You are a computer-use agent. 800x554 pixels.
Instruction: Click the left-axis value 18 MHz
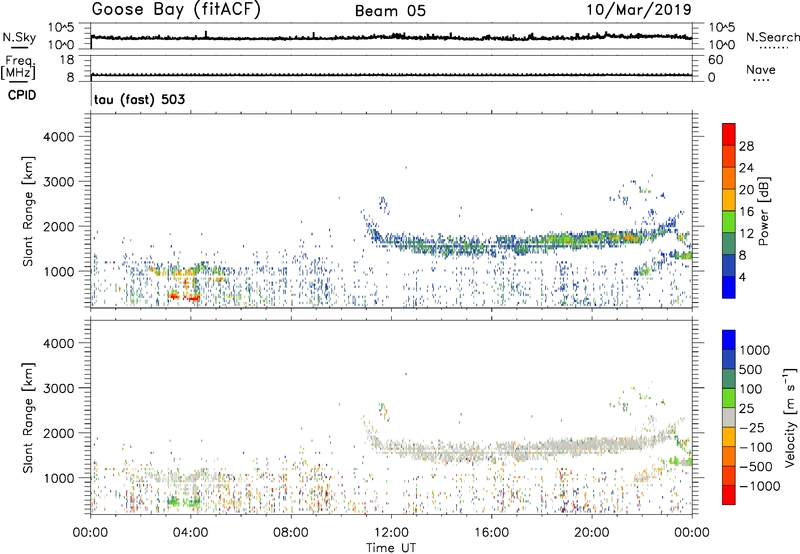coord(67,60)
